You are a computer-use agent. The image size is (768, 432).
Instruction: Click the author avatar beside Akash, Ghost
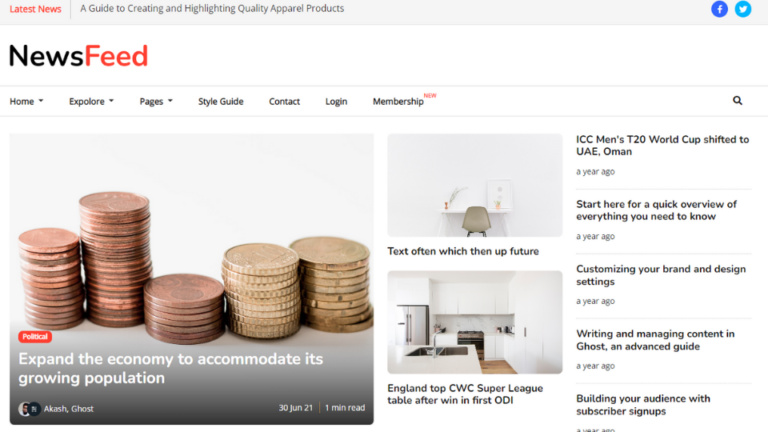coord(29,408)
